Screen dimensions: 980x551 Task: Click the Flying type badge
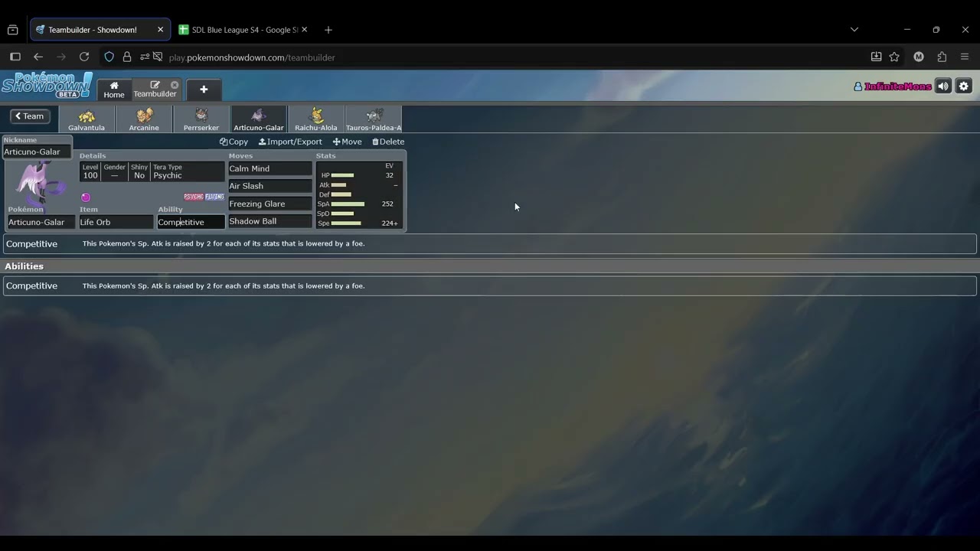click(x=214, y=197)
